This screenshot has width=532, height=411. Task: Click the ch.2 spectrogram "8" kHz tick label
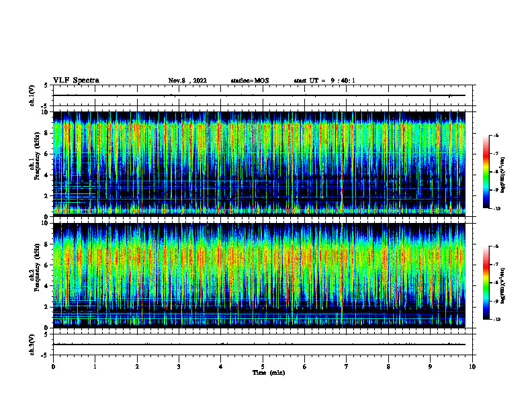47,244
